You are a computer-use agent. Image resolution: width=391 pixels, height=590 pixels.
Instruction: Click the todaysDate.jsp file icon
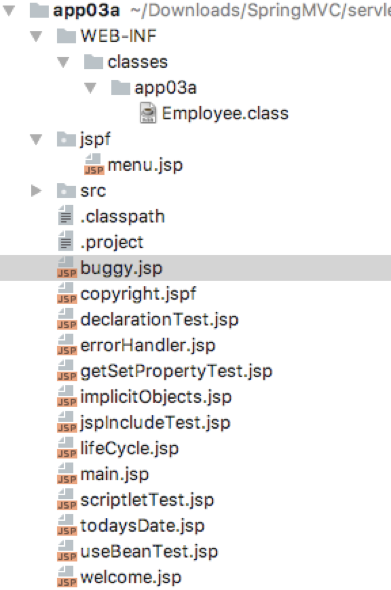point(67,525)
